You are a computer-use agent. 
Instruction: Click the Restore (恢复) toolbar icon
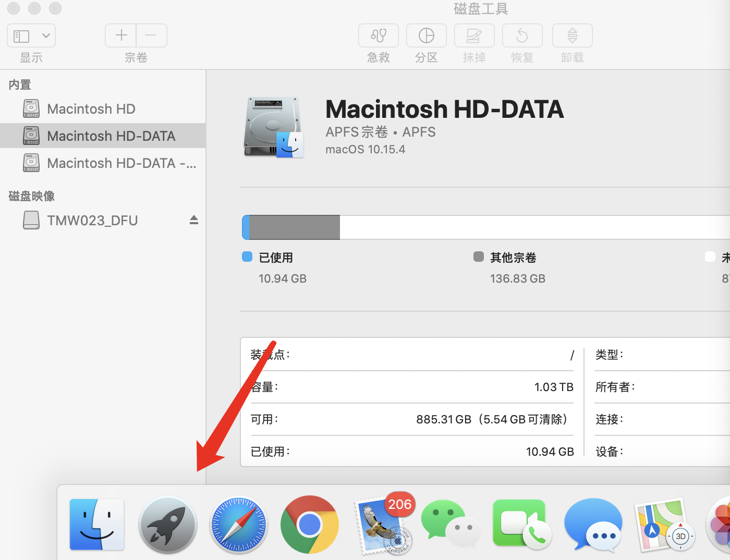(522, 35)
